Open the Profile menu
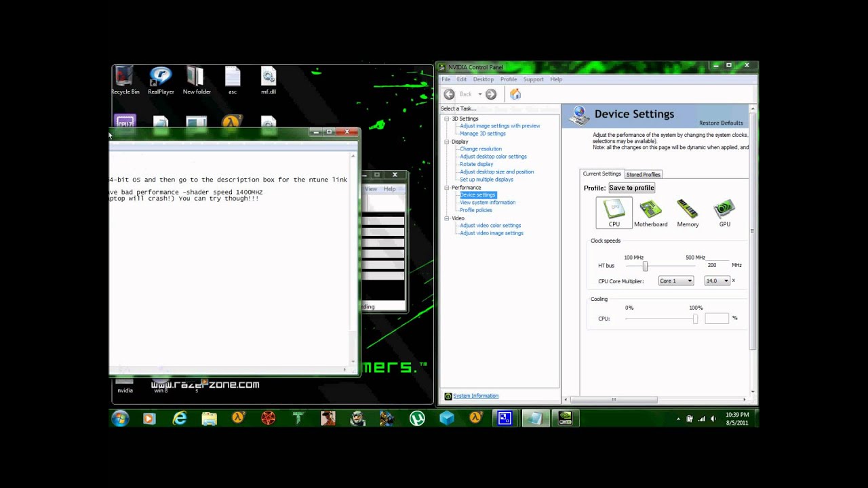The width and height of the screenshot is (868, 488). (x=509, y=79)
